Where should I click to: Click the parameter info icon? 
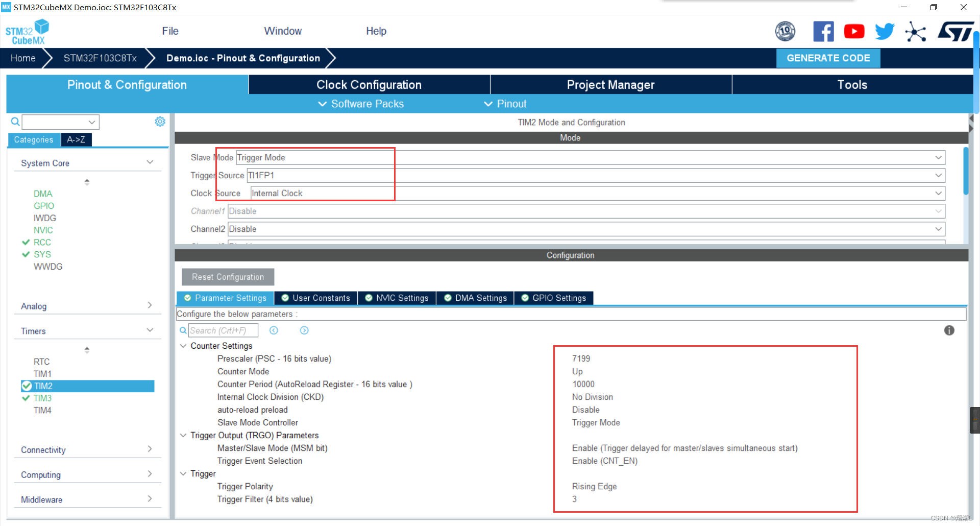click(949, 330)
